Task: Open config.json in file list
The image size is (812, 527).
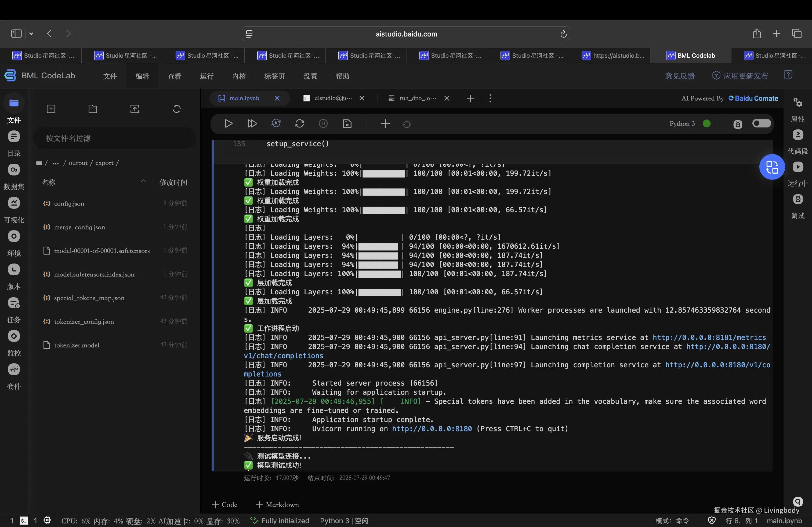Action: (69, 203)
